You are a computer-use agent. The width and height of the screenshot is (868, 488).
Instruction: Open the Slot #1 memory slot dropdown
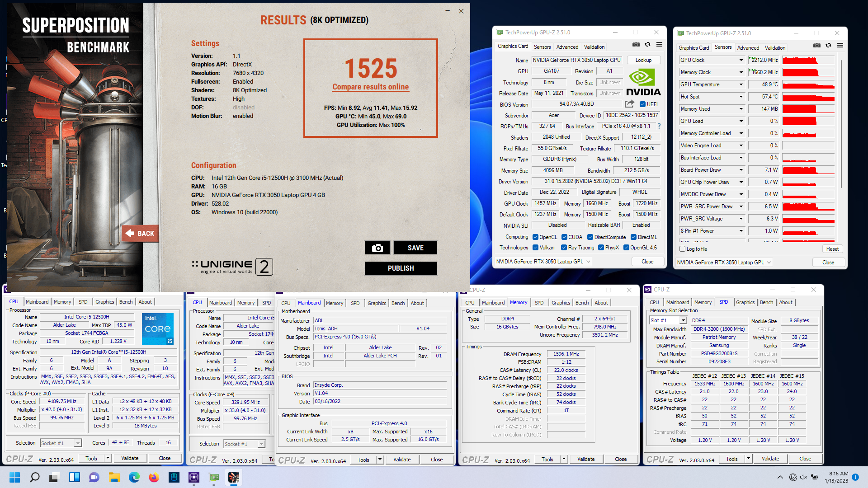tap(683, 320)
